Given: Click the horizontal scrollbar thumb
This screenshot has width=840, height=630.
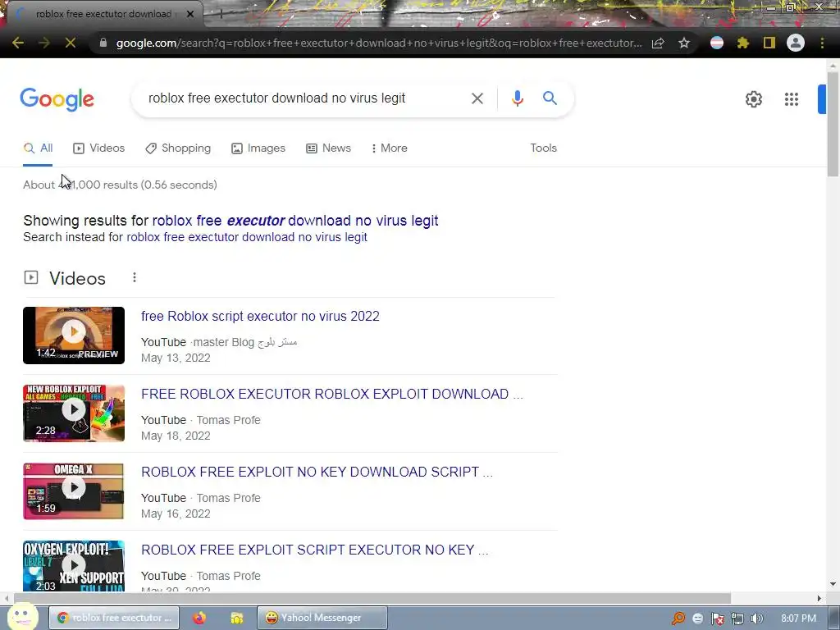Looking at the screenshot, I should (372, 598).
